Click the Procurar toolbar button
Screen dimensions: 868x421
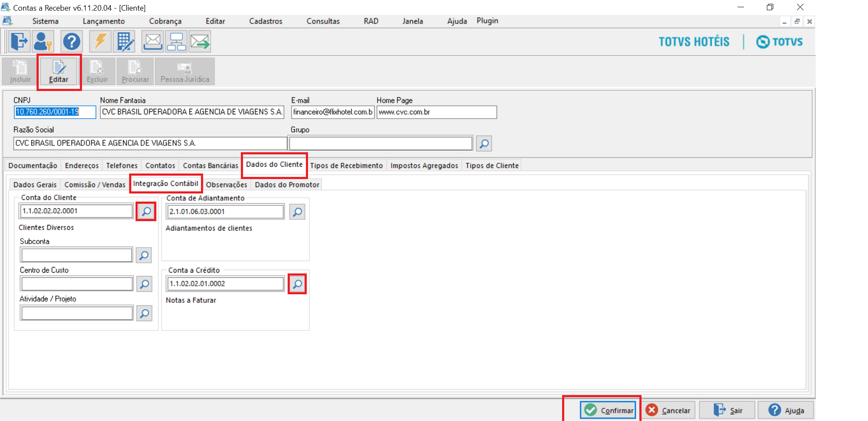click(136, 71)
